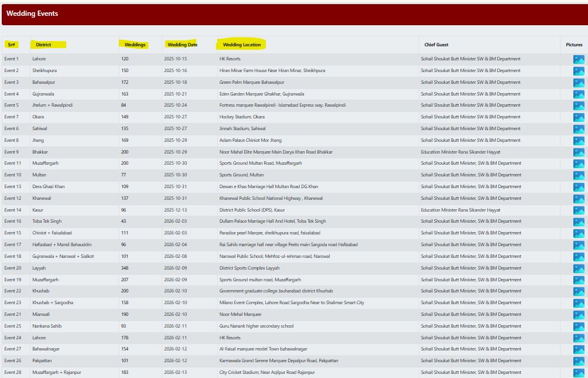Image resolution: width=588 pixels, height=378 pixels.
Task: Click the HK Resorts location in Event 24 row
Action: click(230, 338)
